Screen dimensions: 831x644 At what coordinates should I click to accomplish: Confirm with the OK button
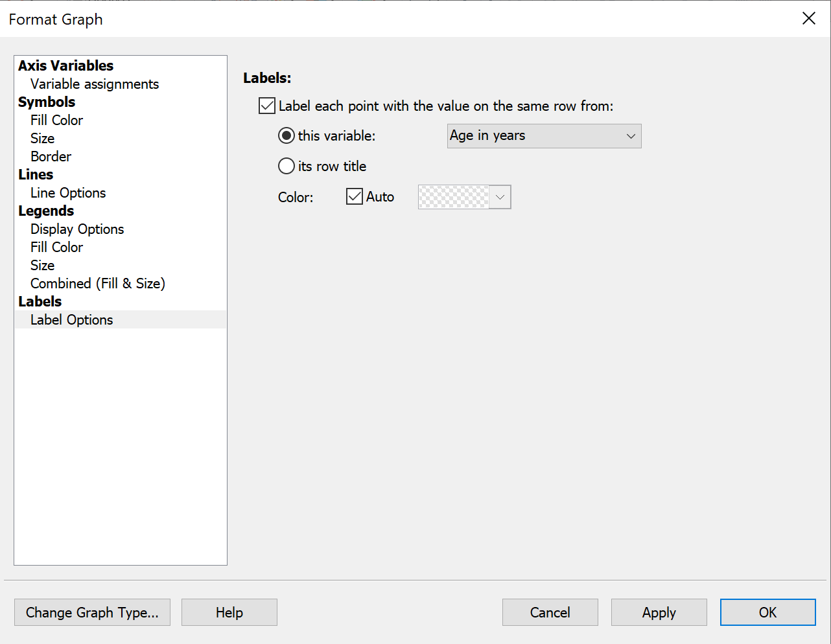pyautogui.click(x=767, y=612)
